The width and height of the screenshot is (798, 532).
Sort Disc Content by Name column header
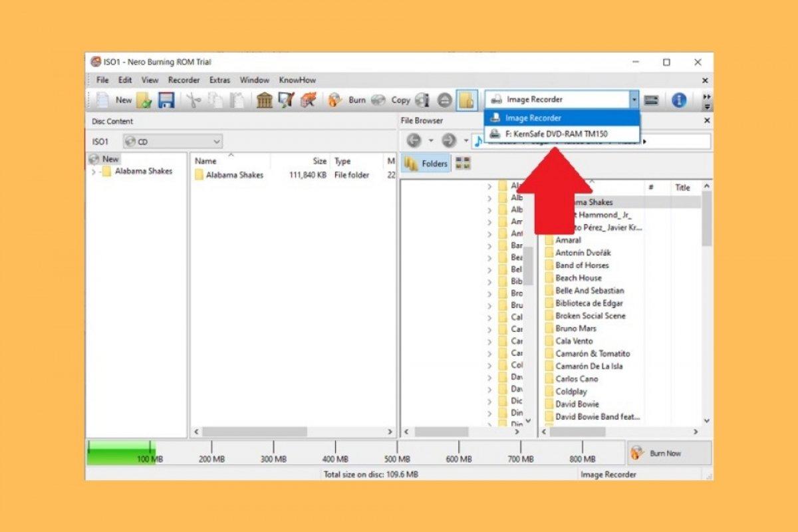231,161
